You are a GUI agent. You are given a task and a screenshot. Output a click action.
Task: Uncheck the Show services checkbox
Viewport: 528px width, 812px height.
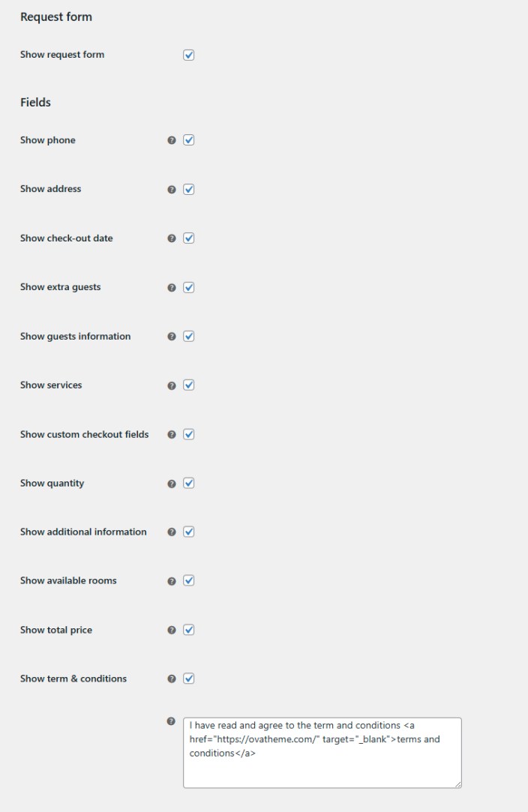coord(189,385)
